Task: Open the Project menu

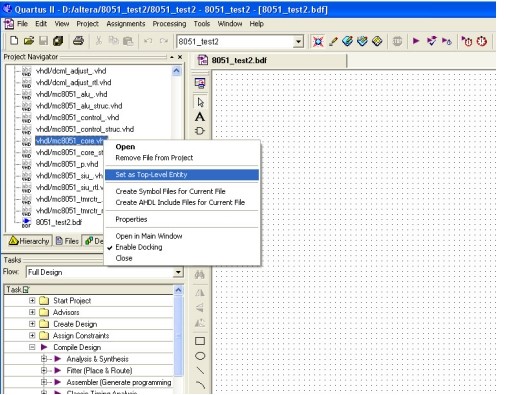Action: coord(87,24)
